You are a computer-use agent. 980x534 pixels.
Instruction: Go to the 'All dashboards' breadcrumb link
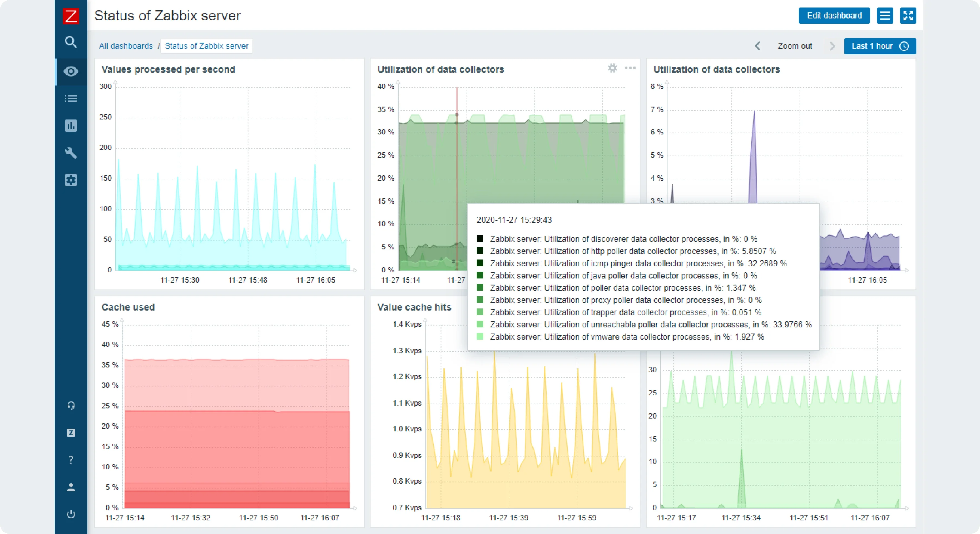pyautogui.click(x=125, y=46)
